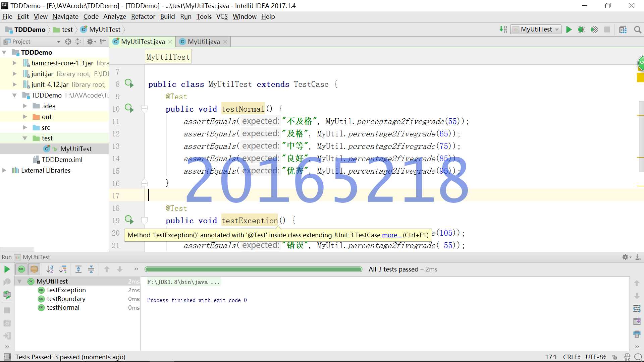Expand the src folder
644x362 pixels.
coord(25,127)
